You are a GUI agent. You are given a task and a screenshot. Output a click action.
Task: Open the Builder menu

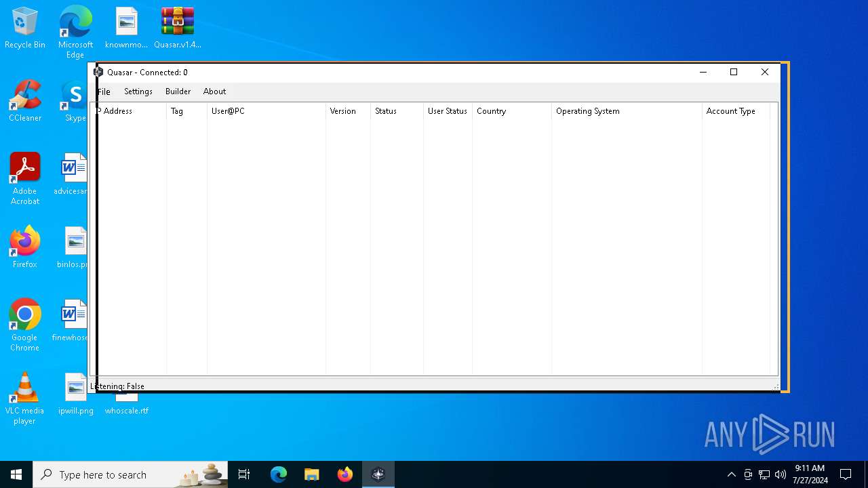178,91
